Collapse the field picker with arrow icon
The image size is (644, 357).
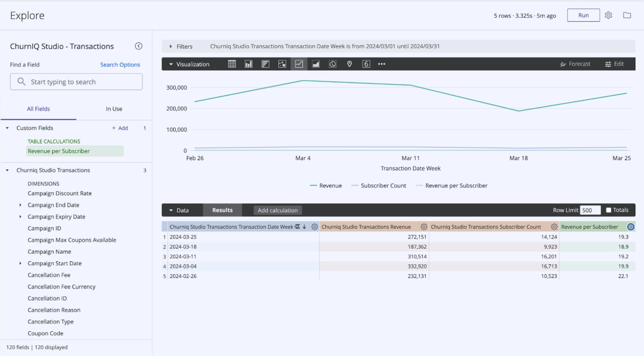pos(138,46)
